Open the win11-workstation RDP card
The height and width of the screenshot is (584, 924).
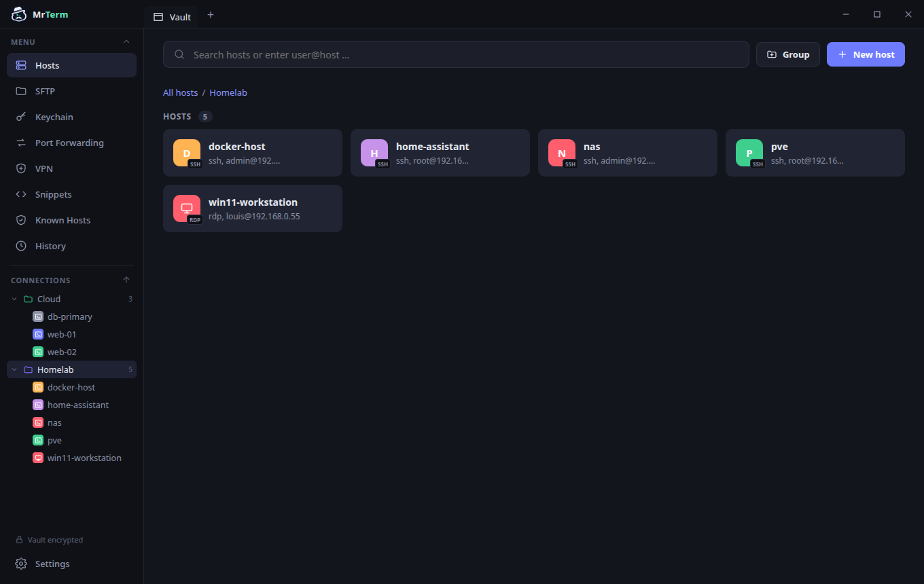[x=253, y=208]
